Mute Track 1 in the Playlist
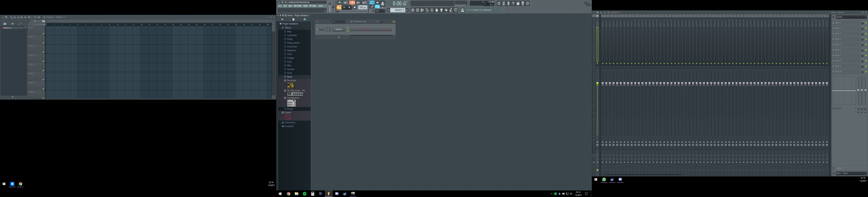Viewport: 868px width, 197px height. [x=43, y=34]
